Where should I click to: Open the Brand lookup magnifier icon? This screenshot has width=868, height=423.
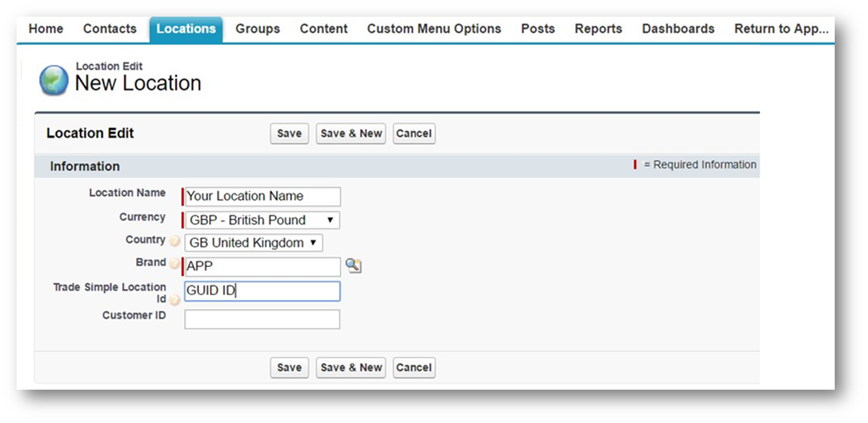354,266
